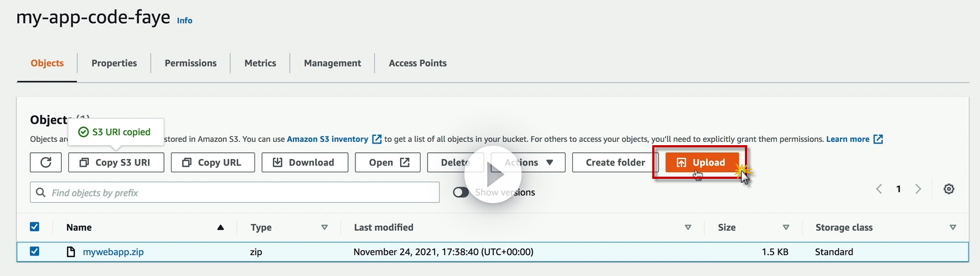Uncheck the select-all objects checkbox
Image resolution: width=980 pixels, height=276 pixels.
tap(35, 227)
